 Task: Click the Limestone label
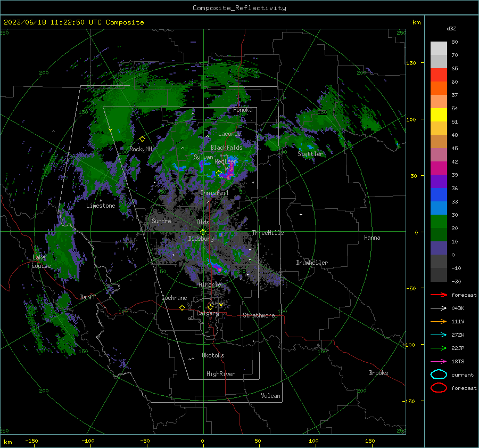point(101,206)
